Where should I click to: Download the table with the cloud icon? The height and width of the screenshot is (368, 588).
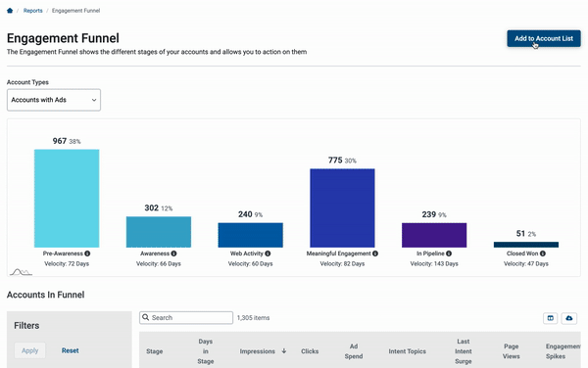(x=569, y=318)
